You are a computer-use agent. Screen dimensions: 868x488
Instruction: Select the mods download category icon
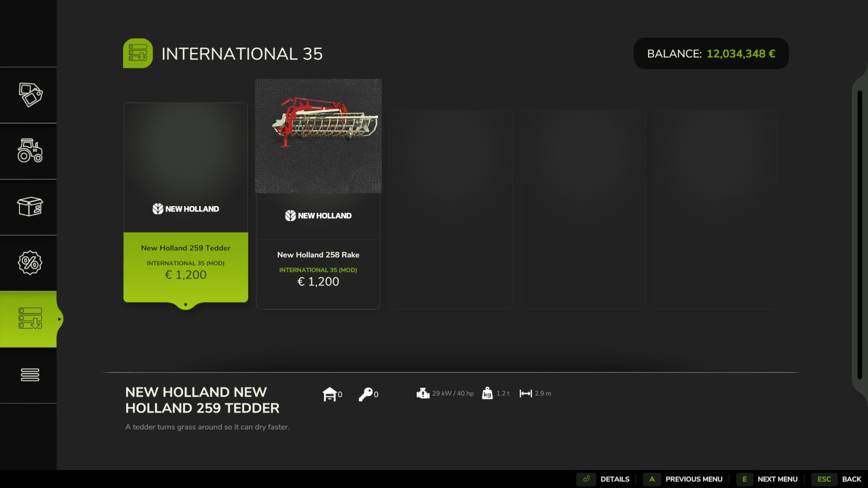click(30, 319)
